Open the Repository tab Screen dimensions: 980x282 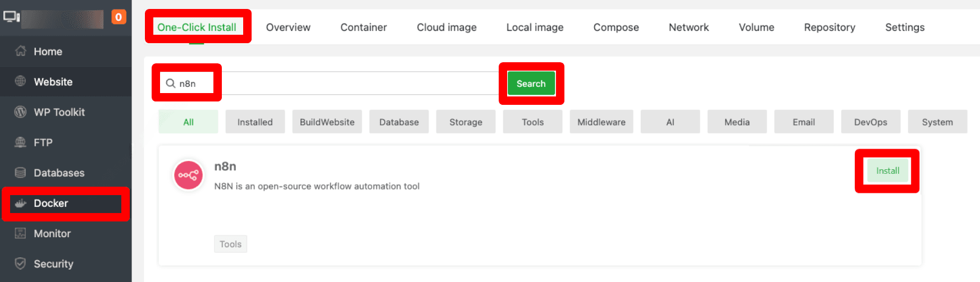click(829, 27)
